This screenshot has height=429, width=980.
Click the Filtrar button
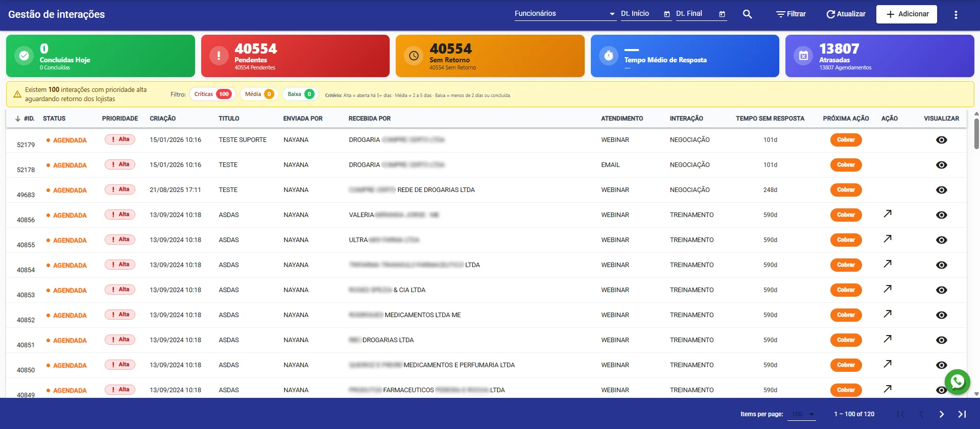tap(791, 14)
